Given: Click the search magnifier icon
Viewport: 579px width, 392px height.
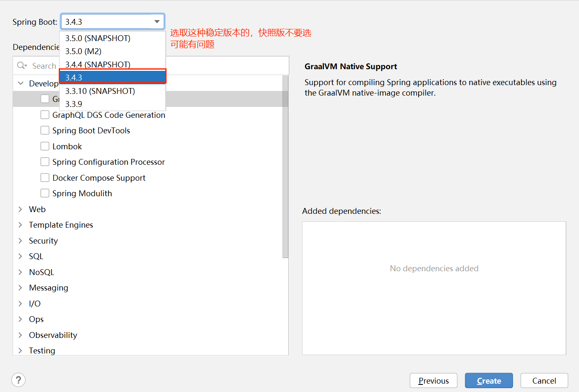Looking at the screenshot, I should [22, 65].
